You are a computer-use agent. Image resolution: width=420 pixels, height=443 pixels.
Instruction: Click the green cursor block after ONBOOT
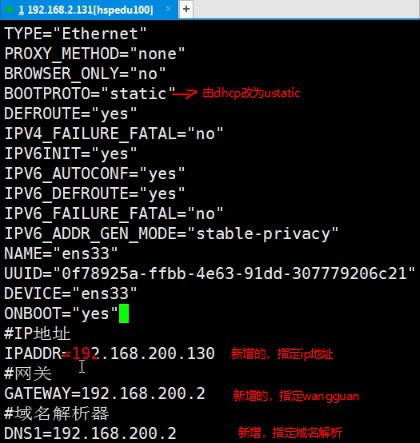[x=124, y=313]
